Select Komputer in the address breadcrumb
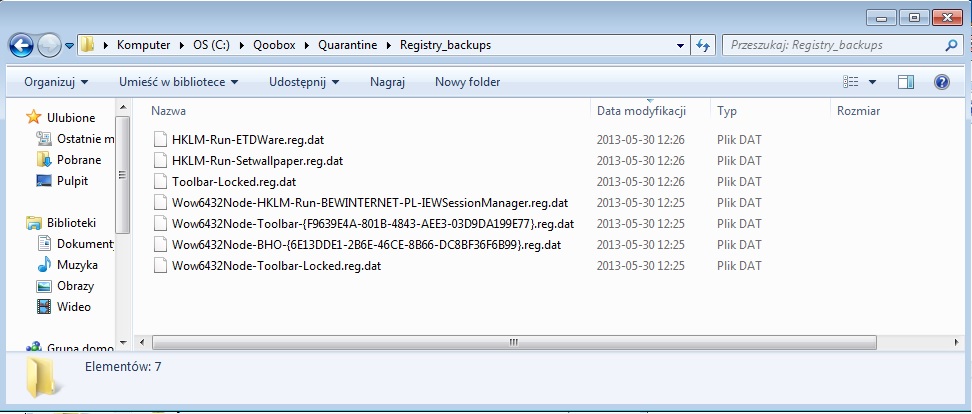The height and width of the screenshot is (414, 972). click(x=143, y=45)
